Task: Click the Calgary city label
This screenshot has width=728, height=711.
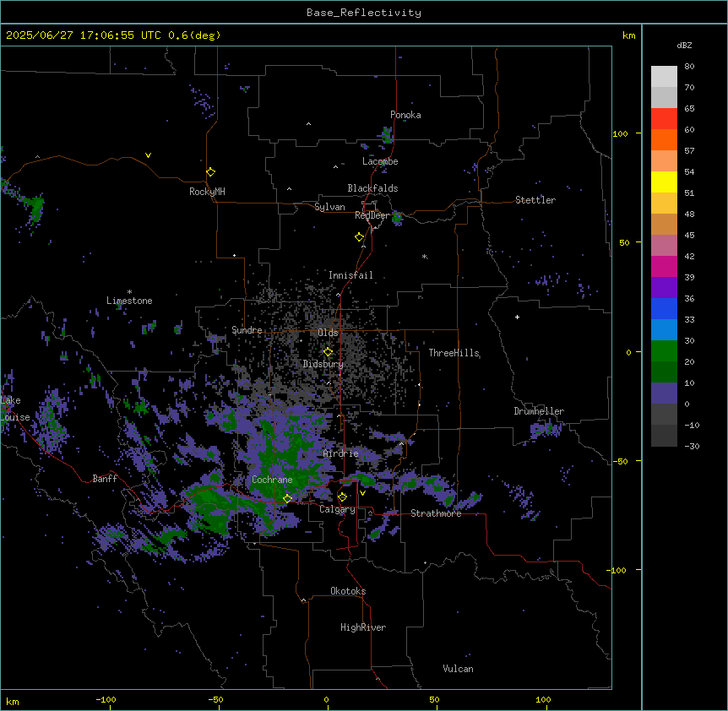Action: point(337,509)
